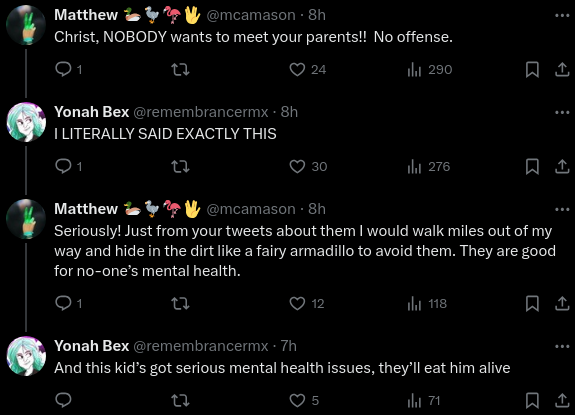Open more menu on Yonah Bex's 8h tweet

coord(562,112)
